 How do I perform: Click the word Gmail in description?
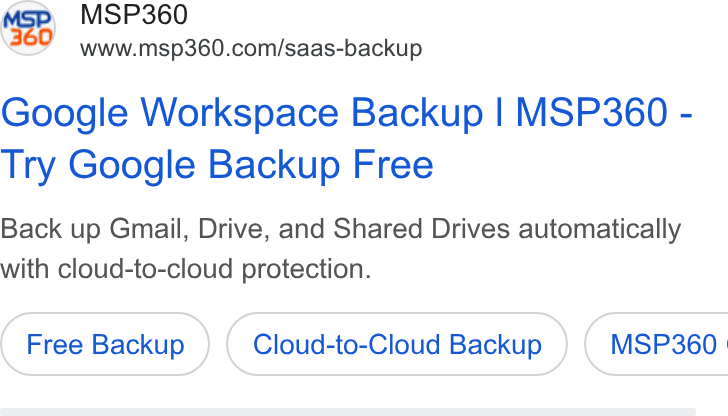click(x=149, y=229)
